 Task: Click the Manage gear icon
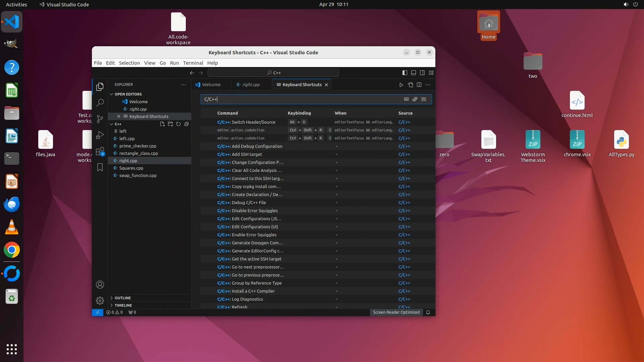coord(100,300)
